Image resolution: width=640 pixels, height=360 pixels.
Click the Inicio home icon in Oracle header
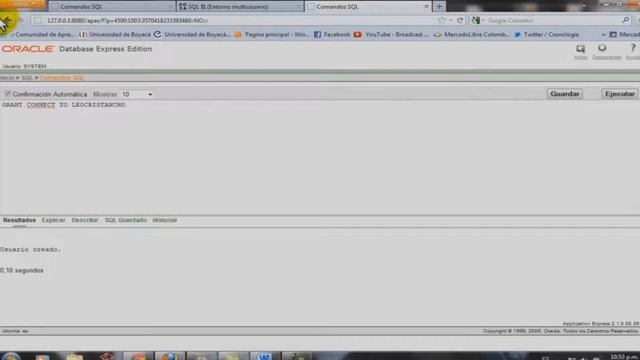tap(580, 49)
